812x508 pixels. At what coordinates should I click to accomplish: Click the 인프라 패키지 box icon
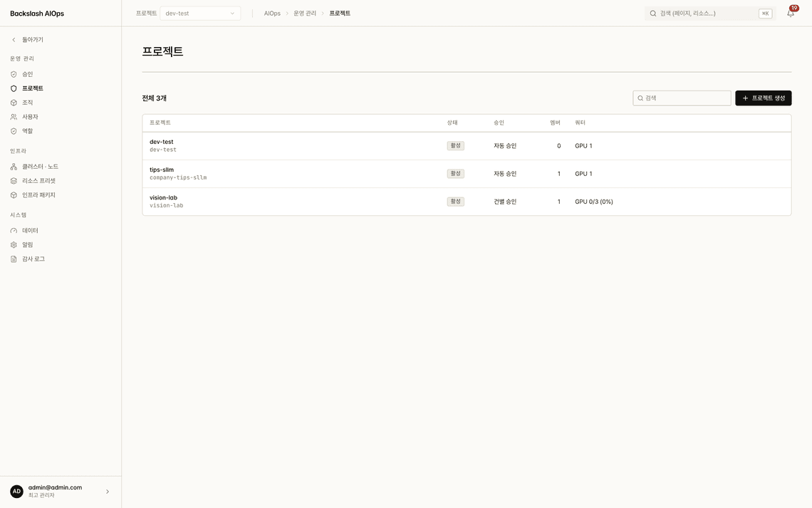[14, 195]
